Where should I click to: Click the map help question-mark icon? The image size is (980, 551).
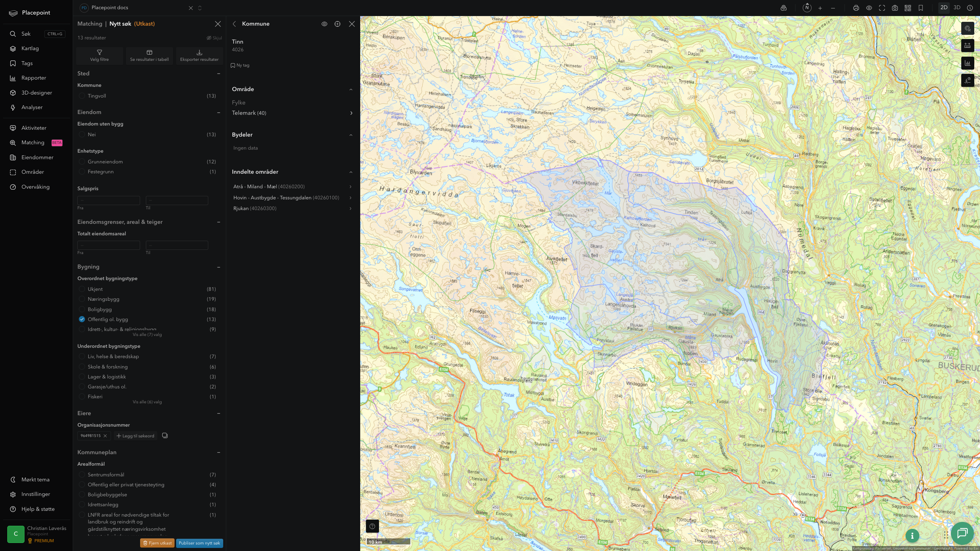(x=372, y=526)
